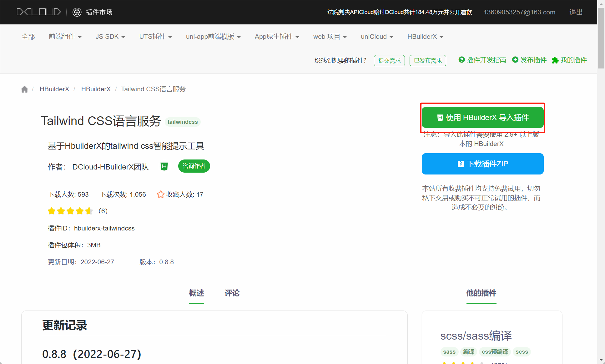The width and height of the screenshot is (605, 364).
Task: Click the css预编译 tag
Action: click(x=495, y=352)
